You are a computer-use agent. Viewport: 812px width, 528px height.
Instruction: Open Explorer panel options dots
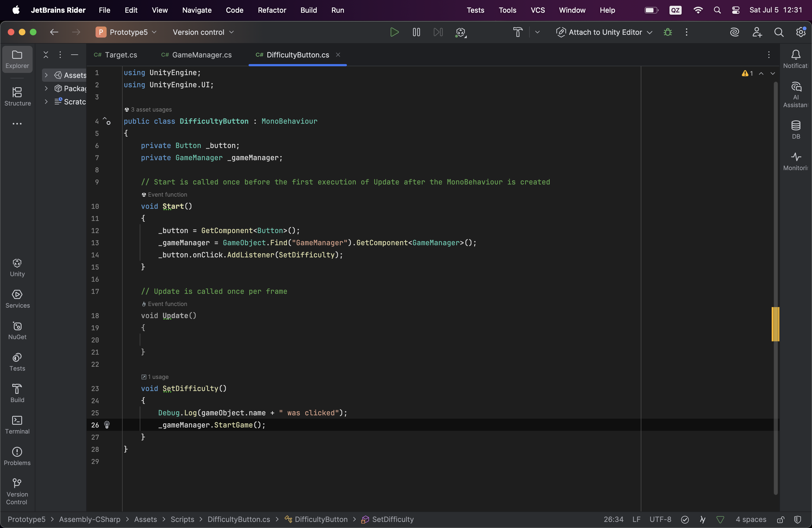(60, 55)
